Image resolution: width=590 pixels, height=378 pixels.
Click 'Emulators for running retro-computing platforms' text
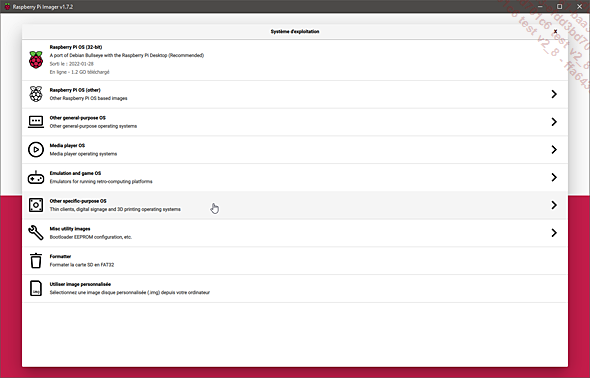(x=101, y=182)
